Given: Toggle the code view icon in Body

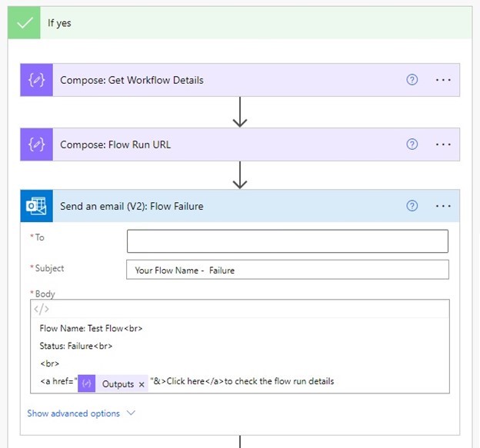Looking at the screenshot, I should pos(42,309).
